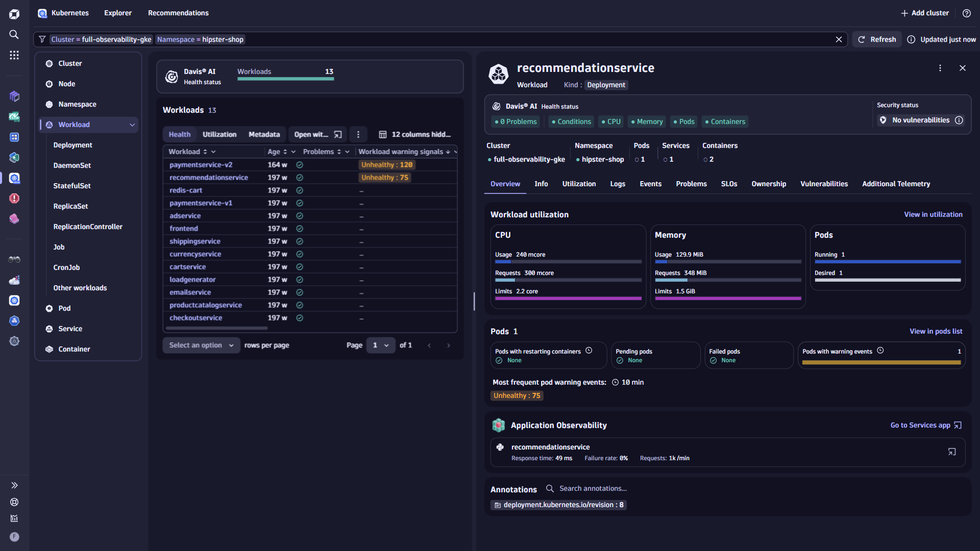This screenshot has width=980, height=551.
Task: Click Add cluster button
Action: coord(925,13)
